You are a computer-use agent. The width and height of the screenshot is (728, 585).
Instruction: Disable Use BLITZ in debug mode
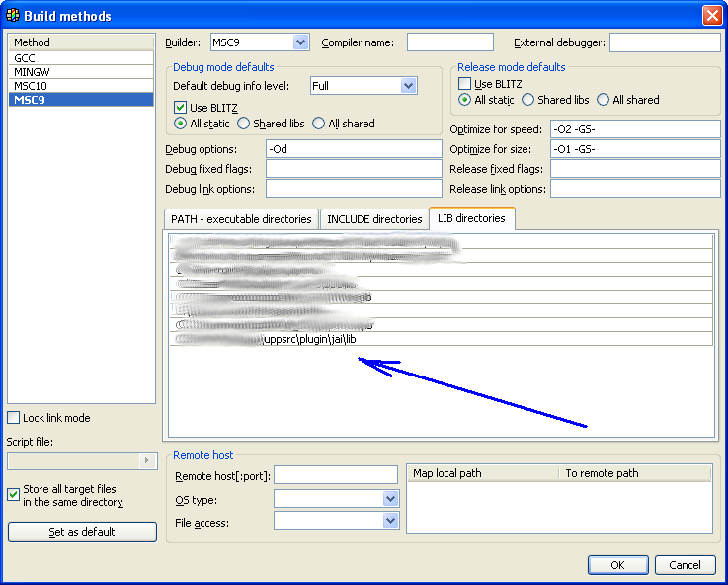coord(181,108)
